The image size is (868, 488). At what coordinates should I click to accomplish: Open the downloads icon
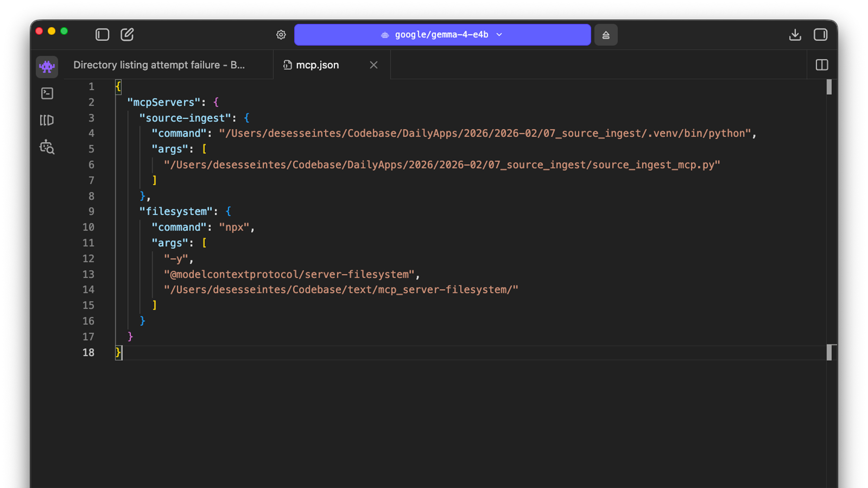click(795, 34)
